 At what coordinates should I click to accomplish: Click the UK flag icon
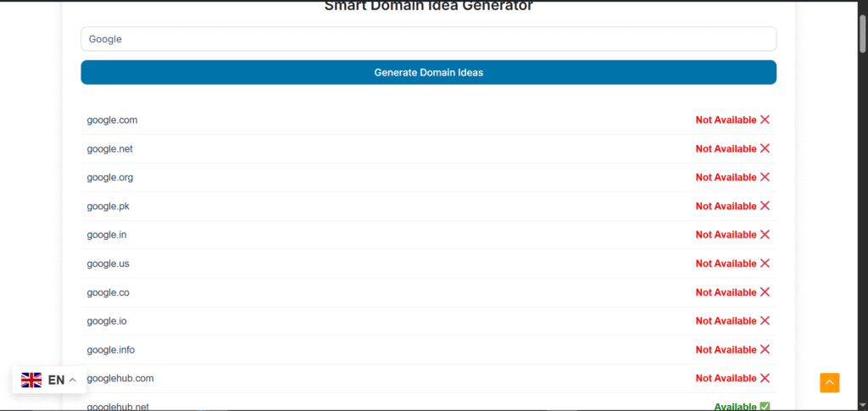31,380
